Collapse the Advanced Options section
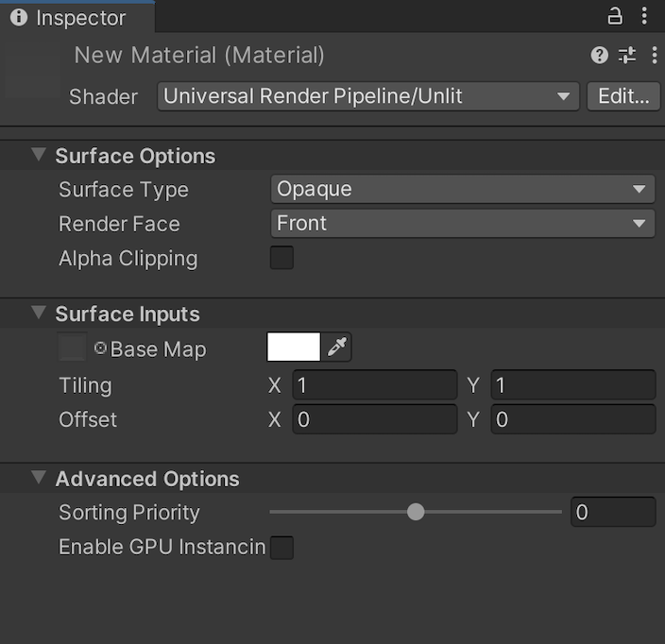 39,478
